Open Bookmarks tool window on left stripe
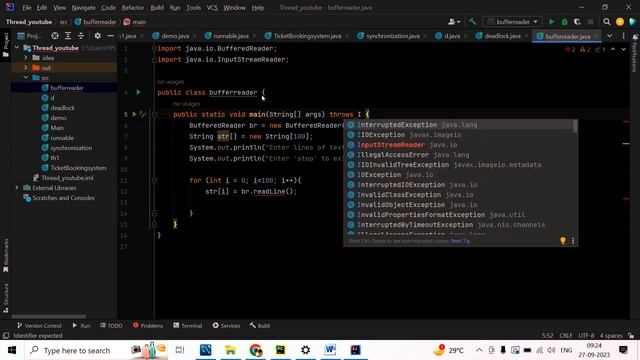Screen dimensions: 640x360 [5, 255]
